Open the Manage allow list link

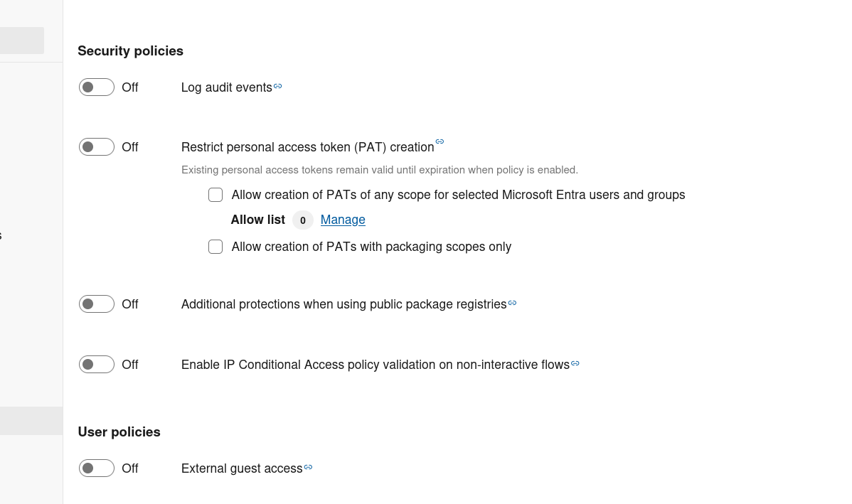[343, 220]
